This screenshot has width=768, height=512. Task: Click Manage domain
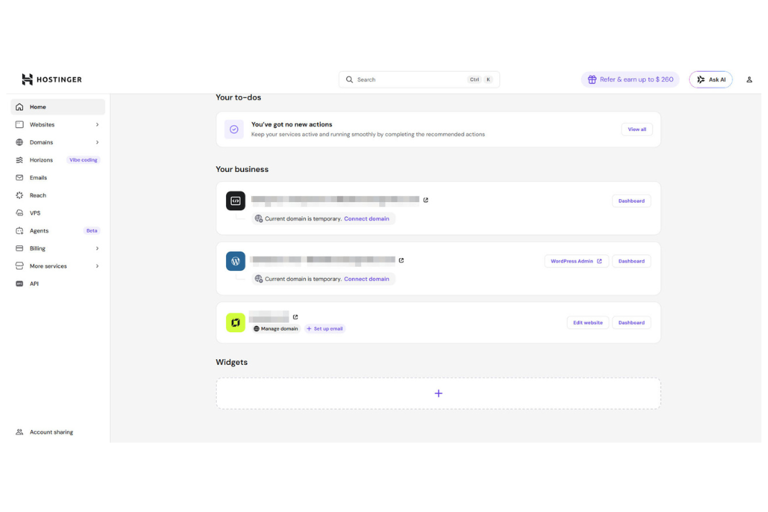(x=276, y=329)
